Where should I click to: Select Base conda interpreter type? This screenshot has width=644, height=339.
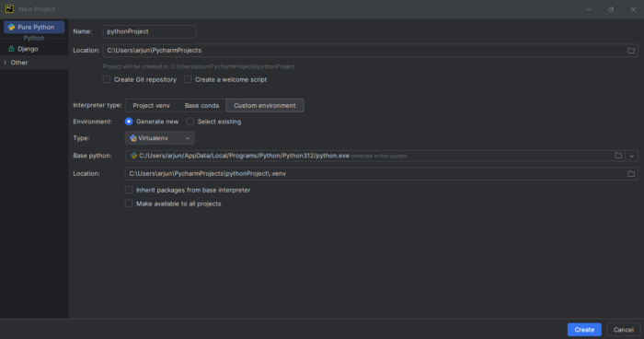pyautogui.click(x=201, y=105)
